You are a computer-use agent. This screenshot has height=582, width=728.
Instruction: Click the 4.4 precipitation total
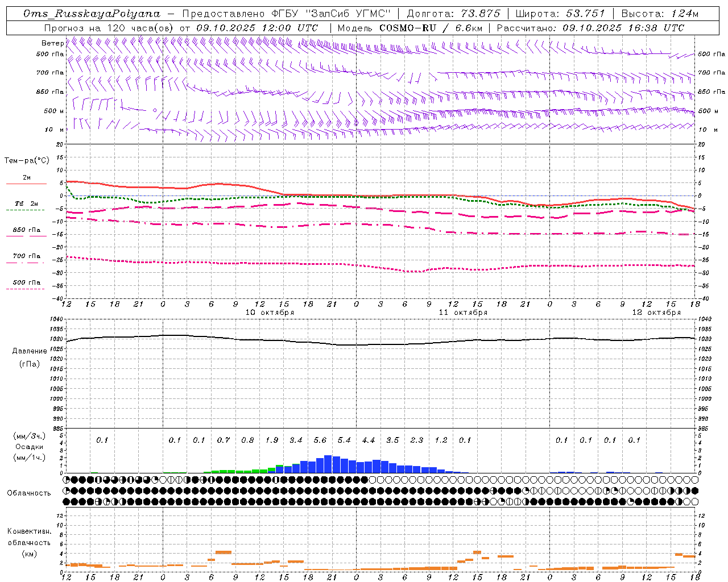369,440
